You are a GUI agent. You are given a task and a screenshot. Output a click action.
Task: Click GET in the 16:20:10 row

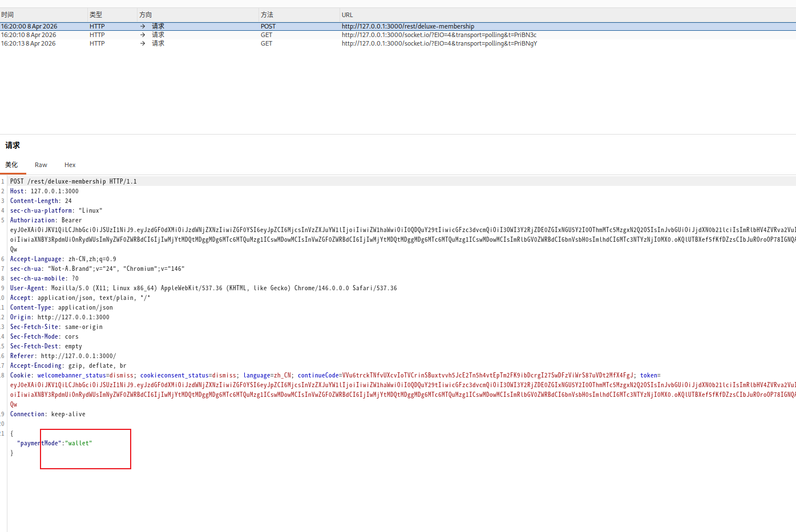click(266, 35)
